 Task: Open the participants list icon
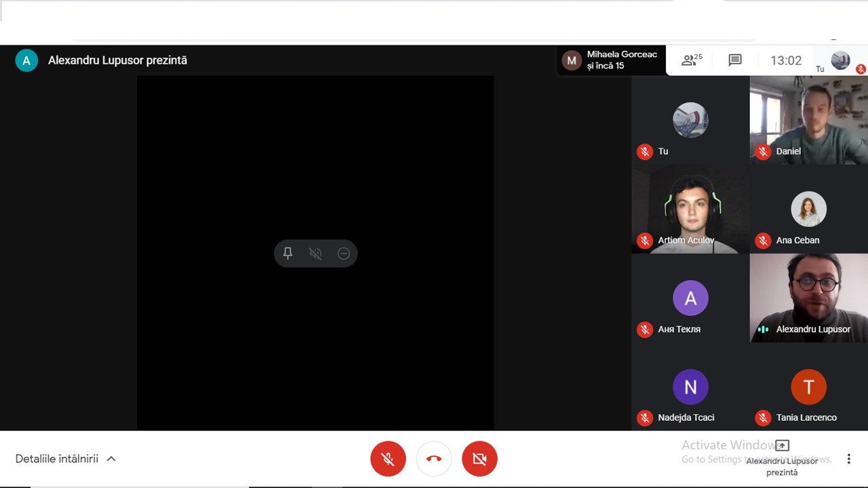pos(692,60)
